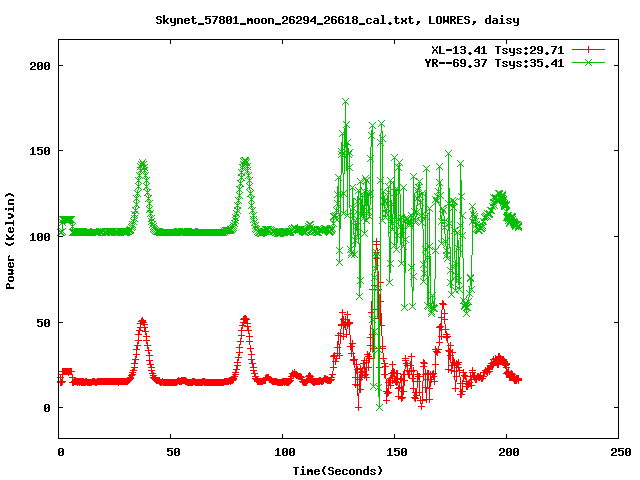Click the y-axis tick label 50
The width and height of the screenshot is (640, 480).
(44, 323)
